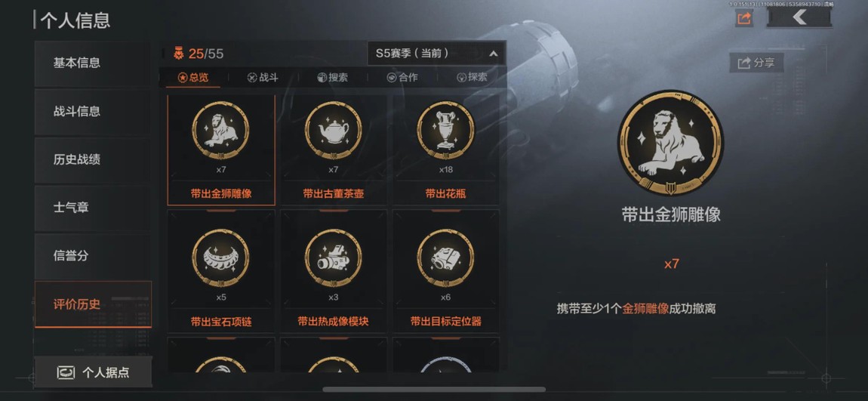Open the 个人据点 button

[93, 372]
